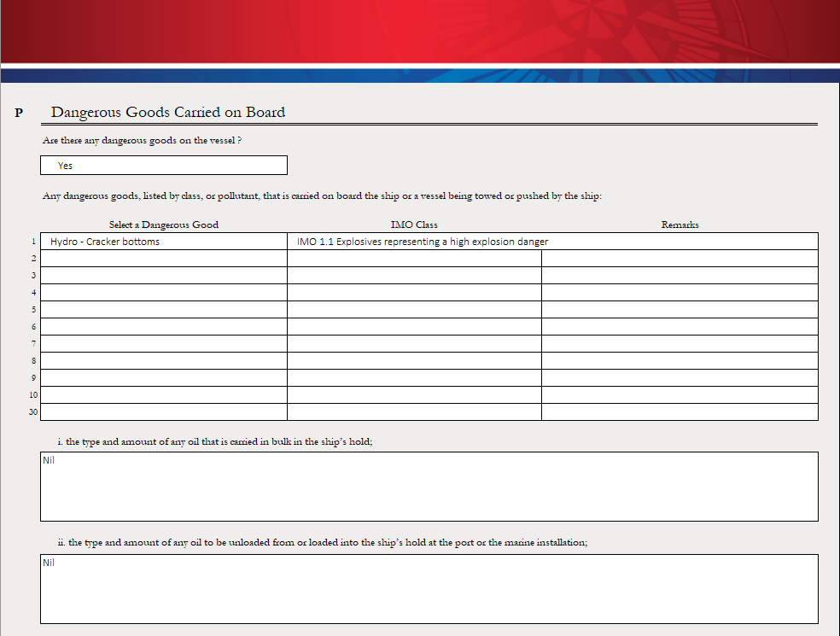
Task: Click the Remarks cell in row 30
Action: click(680, 412)
